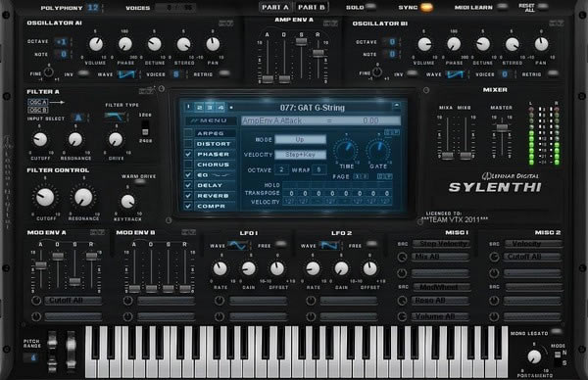Toggle Warm Drive in Filter Control
Screen dimensions: 588x380
140,182
